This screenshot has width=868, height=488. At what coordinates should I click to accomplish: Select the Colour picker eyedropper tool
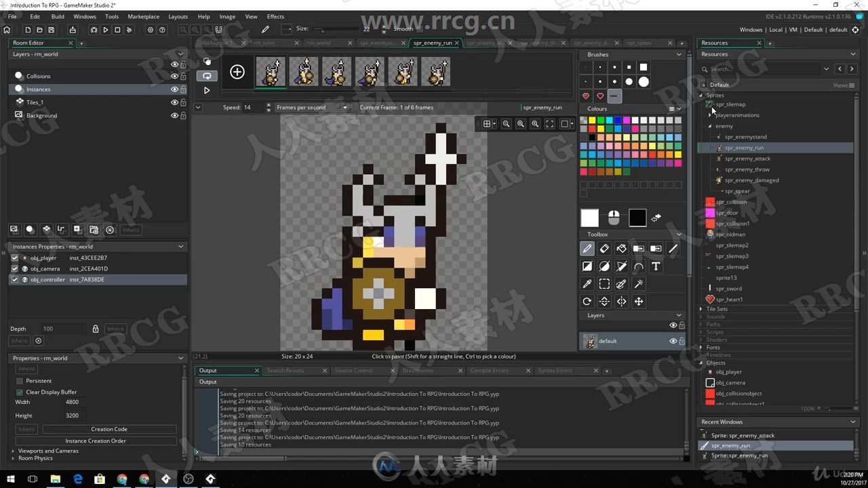(x=587, y=284)
